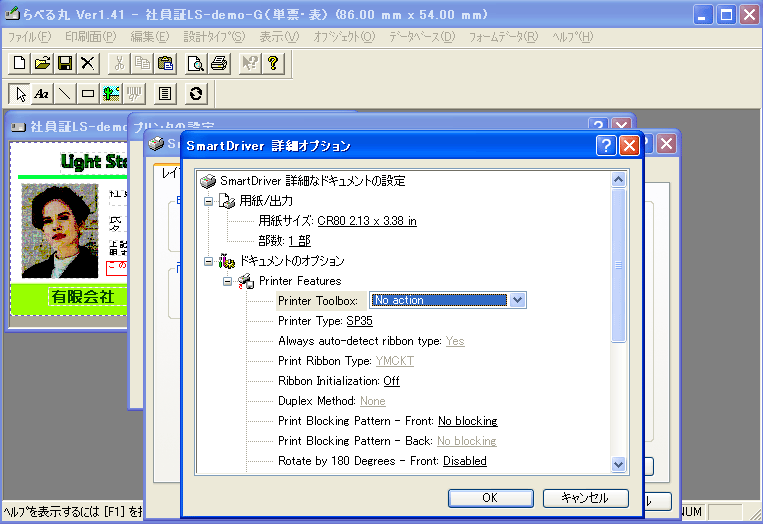
Task: Click the No action combo box value
Action: point(439,300)
